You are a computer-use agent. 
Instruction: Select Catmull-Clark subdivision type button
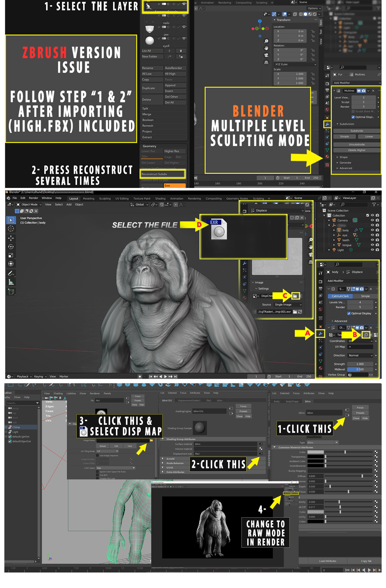(340, 296)
